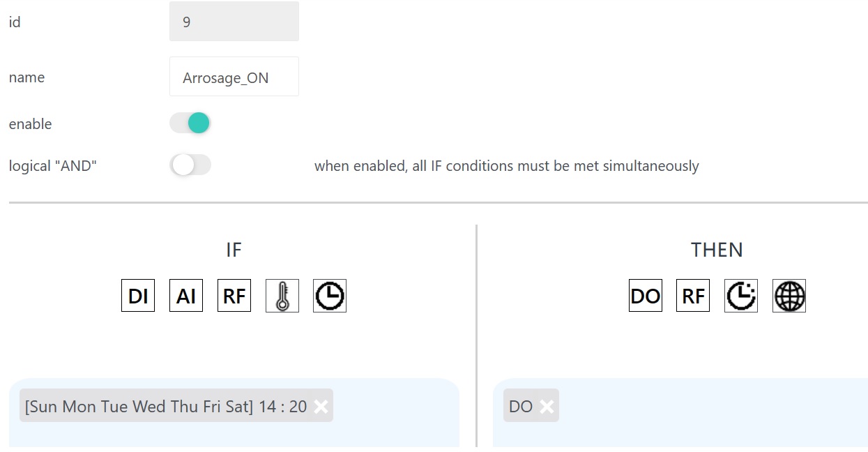Open the weekday 14 : 20 condition chip
The height and width of the screenshot is (452, 868).
165,407
